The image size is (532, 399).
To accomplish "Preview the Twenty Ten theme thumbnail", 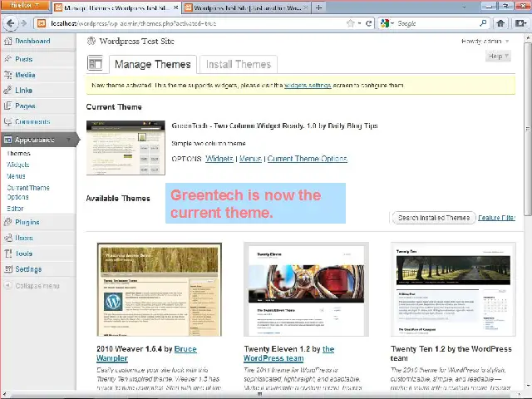I will tap(453, 289).
